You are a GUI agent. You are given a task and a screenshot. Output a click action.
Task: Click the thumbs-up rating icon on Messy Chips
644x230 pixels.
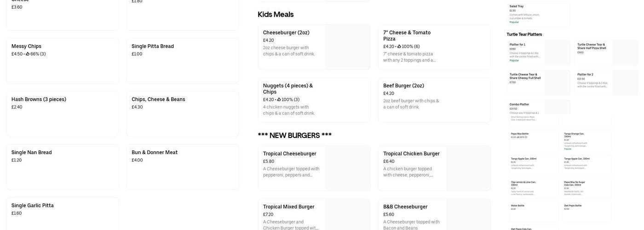coord(28,54)
